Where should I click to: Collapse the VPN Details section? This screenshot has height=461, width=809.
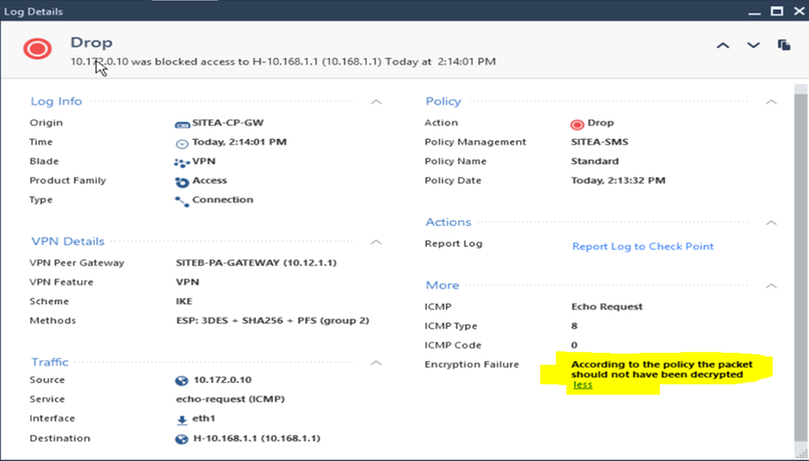[375, 242]
